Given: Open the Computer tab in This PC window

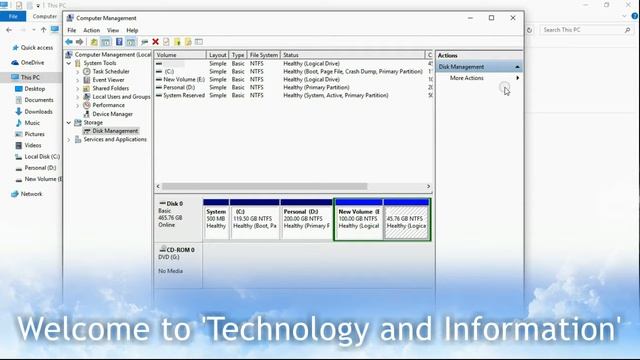Looking at the screenshot, I should coord(44,16).
